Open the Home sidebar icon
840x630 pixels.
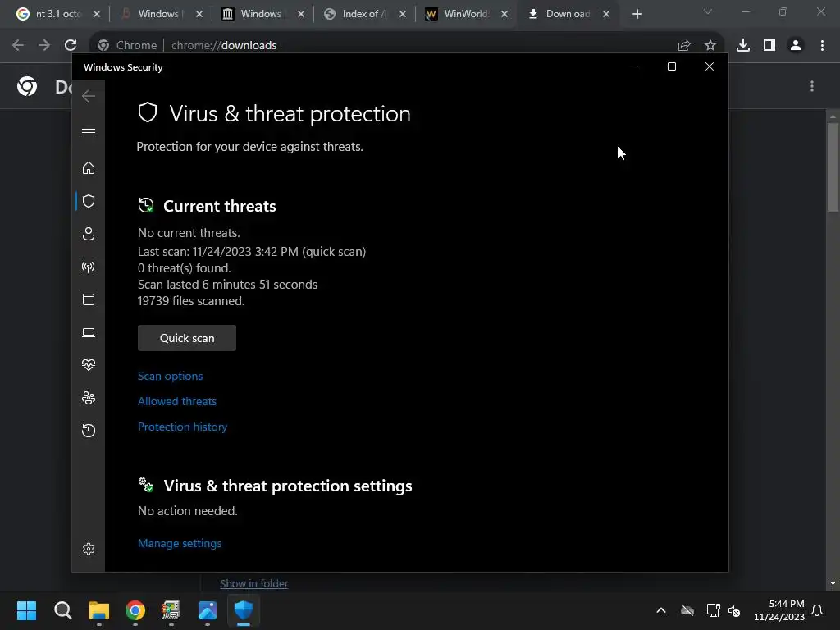[x=89, y=167]
